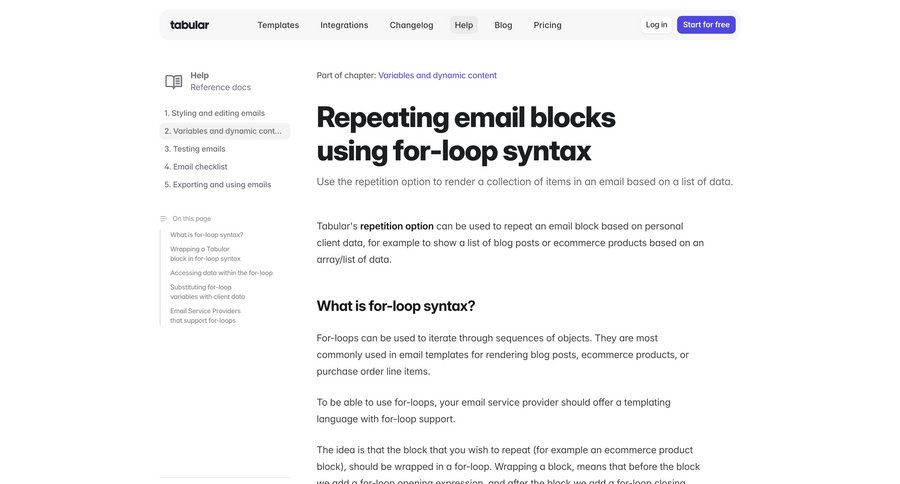900x484 pixels.
Task: Follow the 'Variables and dynamic content' chapter link
Action: click(437, 75)
